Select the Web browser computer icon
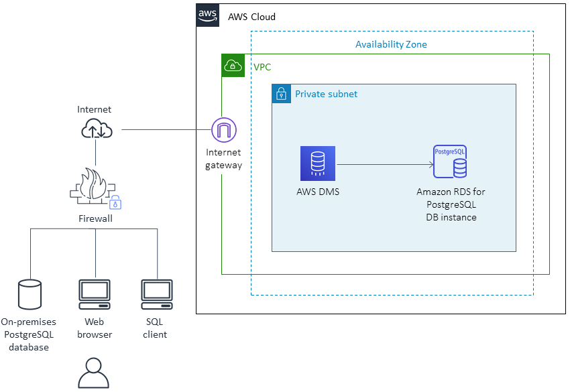Screen dimensions: 570x392 95,294
